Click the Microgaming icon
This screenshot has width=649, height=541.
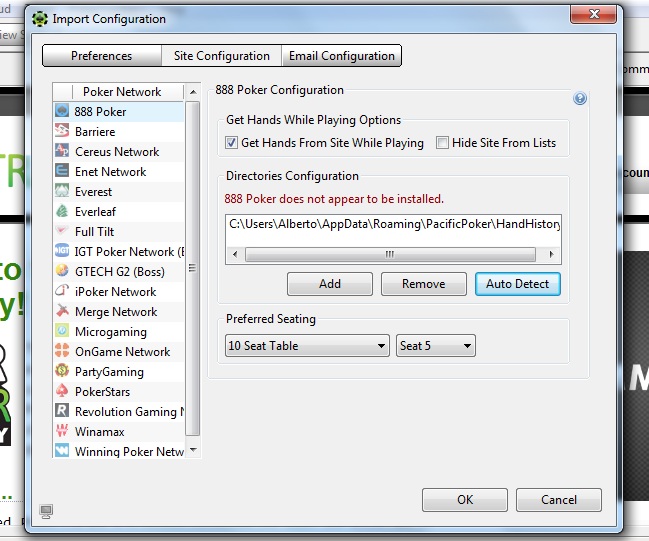click(x=62, y=330)
